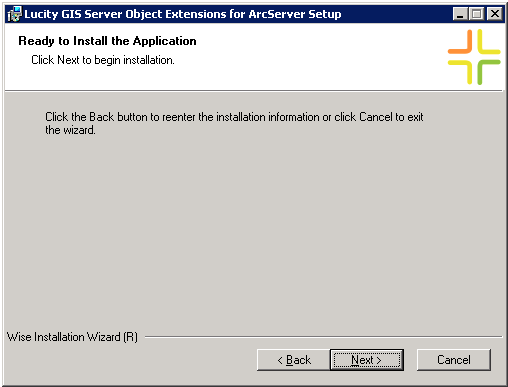Screen dimensions: 508x387
Task: Minimize the Setup window
Action: 460,14
